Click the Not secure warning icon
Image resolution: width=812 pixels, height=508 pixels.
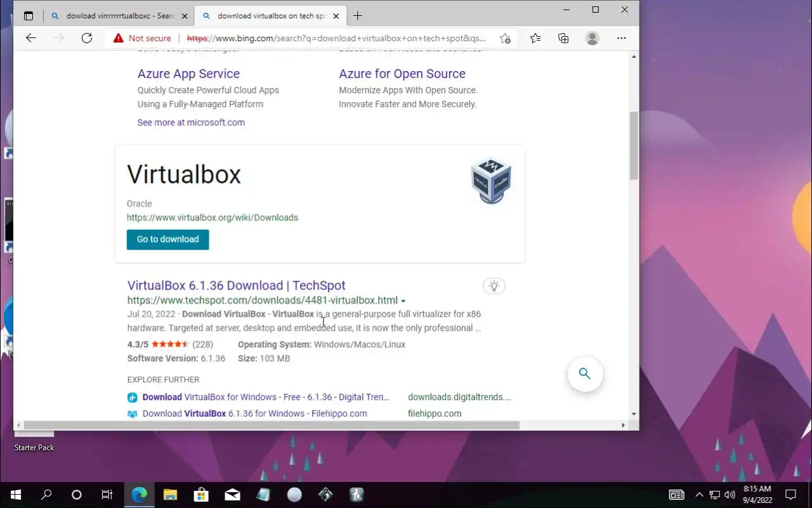[118, 38]
